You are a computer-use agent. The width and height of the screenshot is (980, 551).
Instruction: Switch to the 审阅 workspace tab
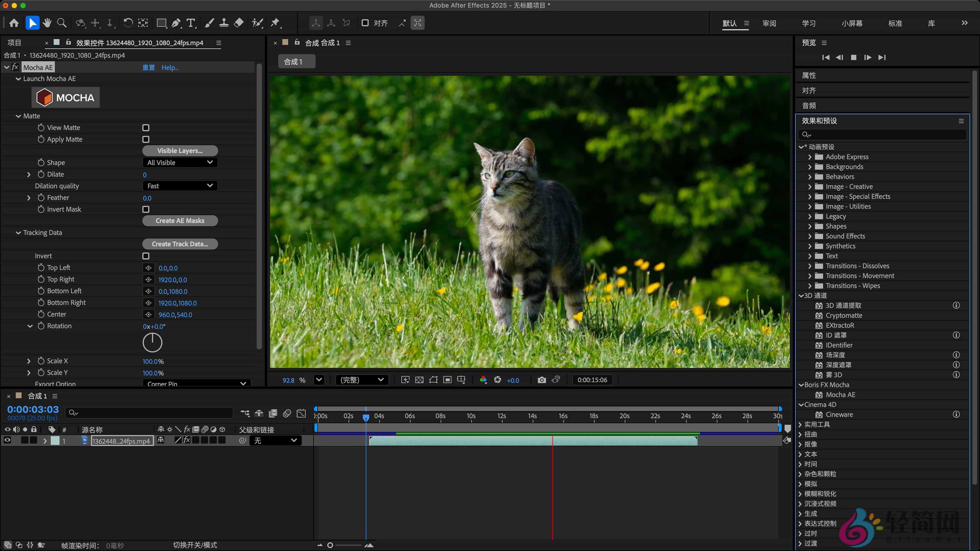click(x=770, y=23)
